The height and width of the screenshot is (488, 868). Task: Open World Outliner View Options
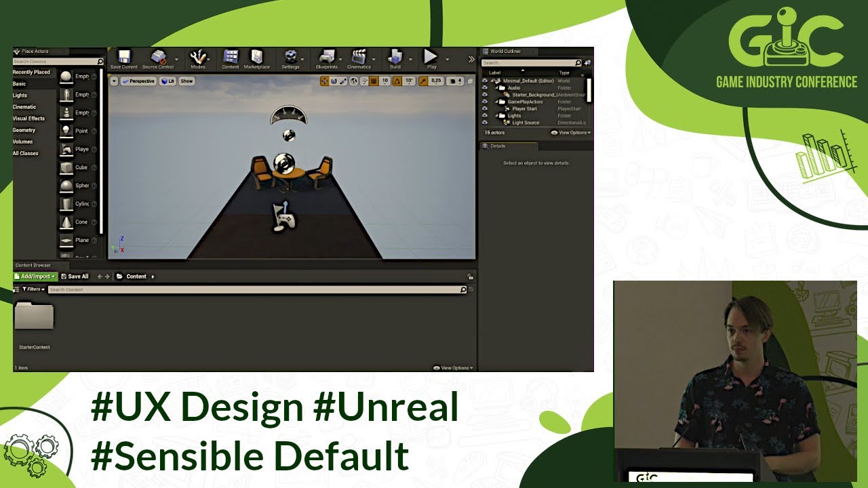pyautogui.click(x=570, y=132)
